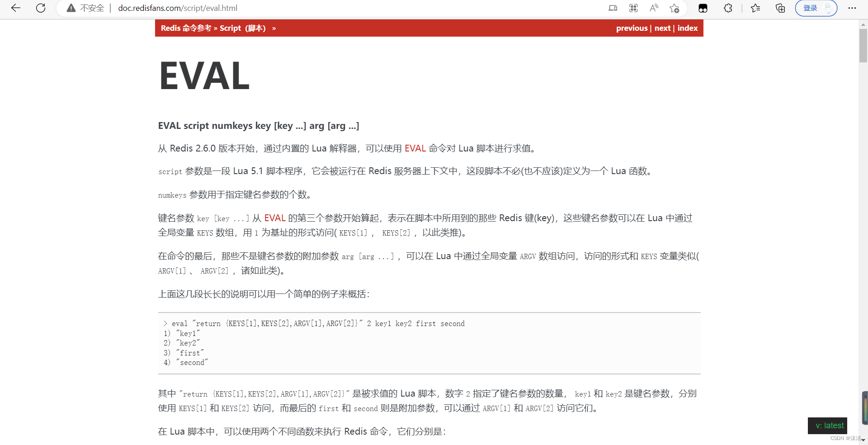Open the apps grid icon
Image resolution: width=868 pixels, height=445 pixels.
(x=632, y=8)
